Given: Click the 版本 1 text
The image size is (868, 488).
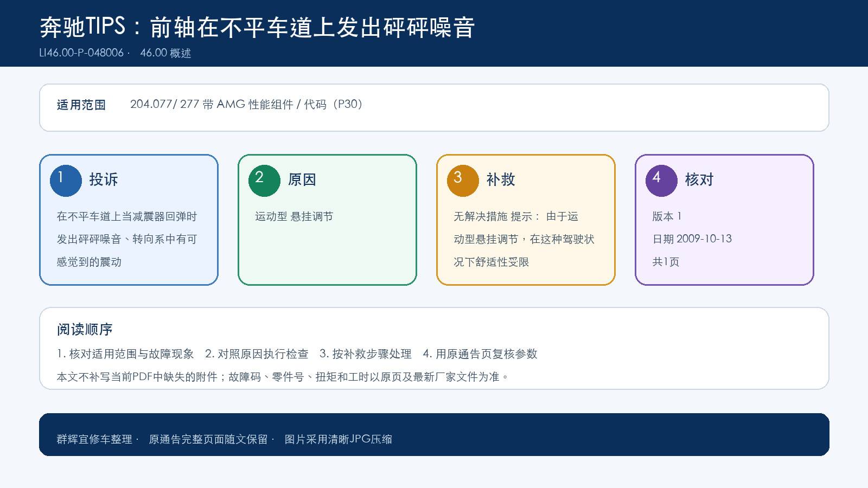Looking at the screenshot, I should (x=667, y=216).
